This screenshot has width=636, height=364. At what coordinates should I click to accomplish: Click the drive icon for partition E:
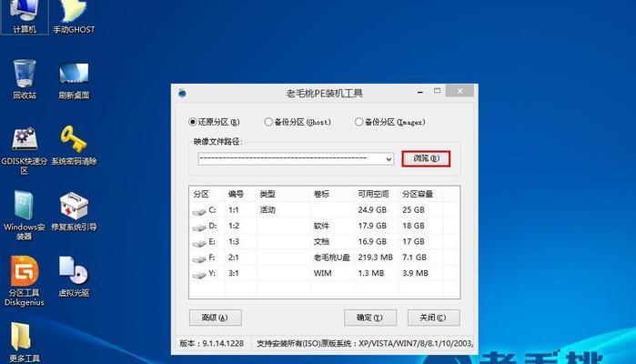[199, 243]
